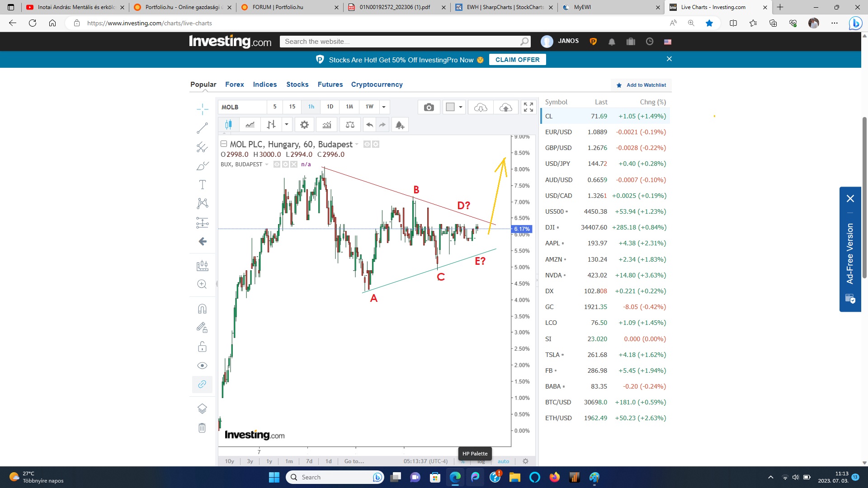This screenshot has height=488, width=868.
Task: Open File Explorer from taskbar
Action: [515, 477]
